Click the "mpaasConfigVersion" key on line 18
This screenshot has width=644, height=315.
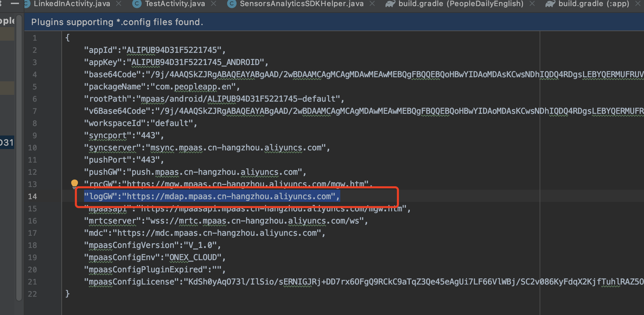[132, 245]
